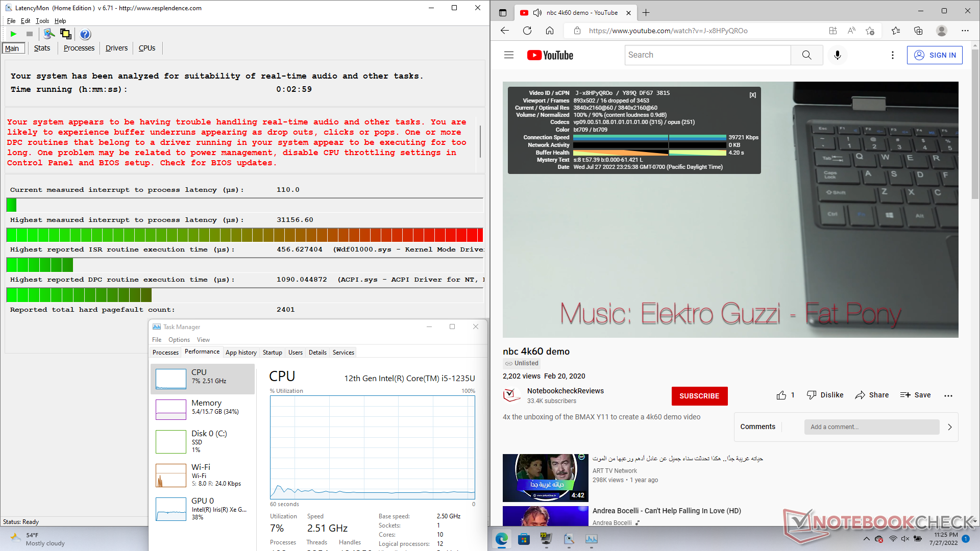Click the gray stop monitoring icon in LatencyMon

click(x=30, y=34)
